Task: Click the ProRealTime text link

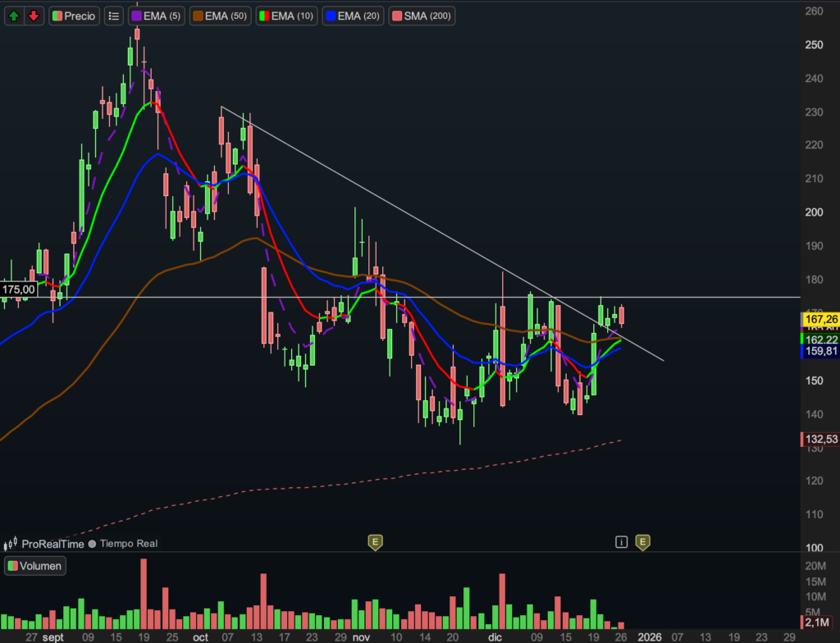Action: tap(52, 544)
